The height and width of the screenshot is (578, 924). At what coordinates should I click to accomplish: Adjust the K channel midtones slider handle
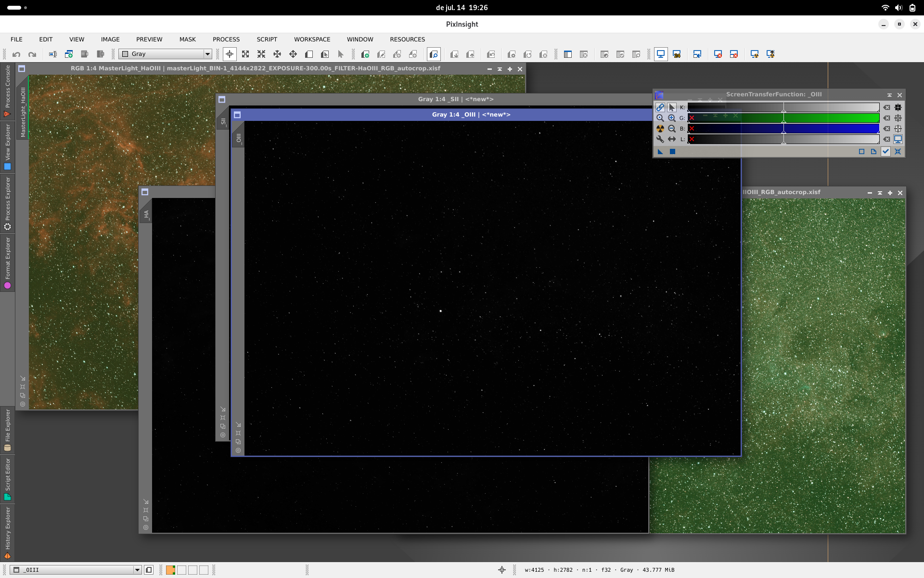click(x=783, y=111)
